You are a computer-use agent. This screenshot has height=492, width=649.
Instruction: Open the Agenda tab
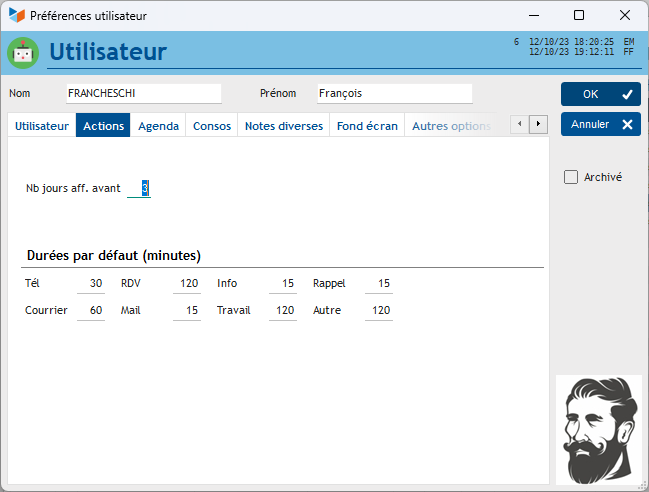pyautogui.click(x=158, y=126)
